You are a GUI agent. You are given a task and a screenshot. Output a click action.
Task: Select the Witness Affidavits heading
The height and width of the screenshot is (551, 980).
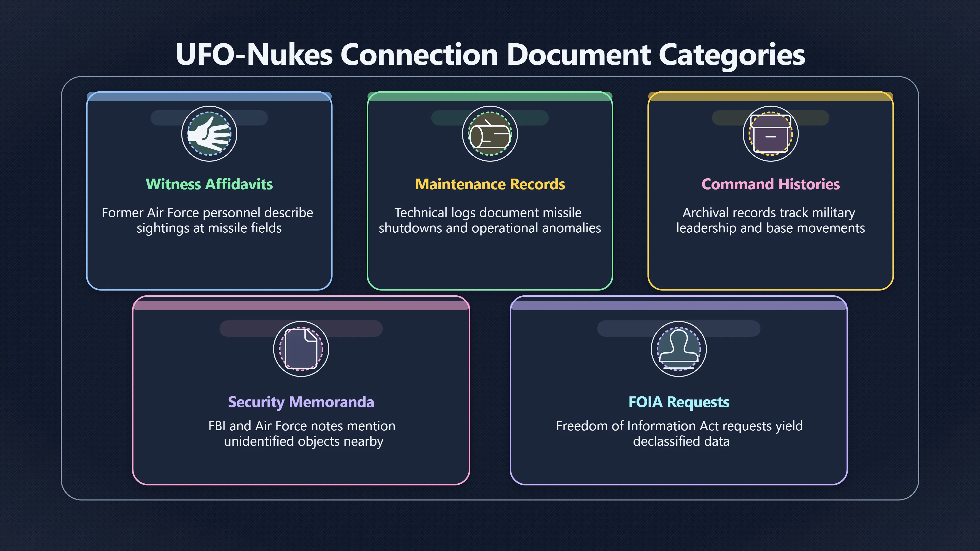(209, 184)
